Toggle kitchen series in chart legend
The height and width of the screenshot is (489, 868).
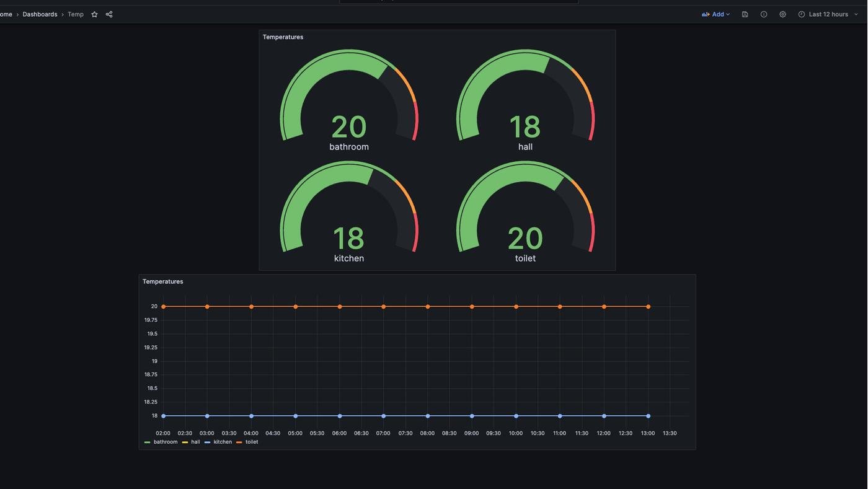pyautogui.click(x=223, y=442)
